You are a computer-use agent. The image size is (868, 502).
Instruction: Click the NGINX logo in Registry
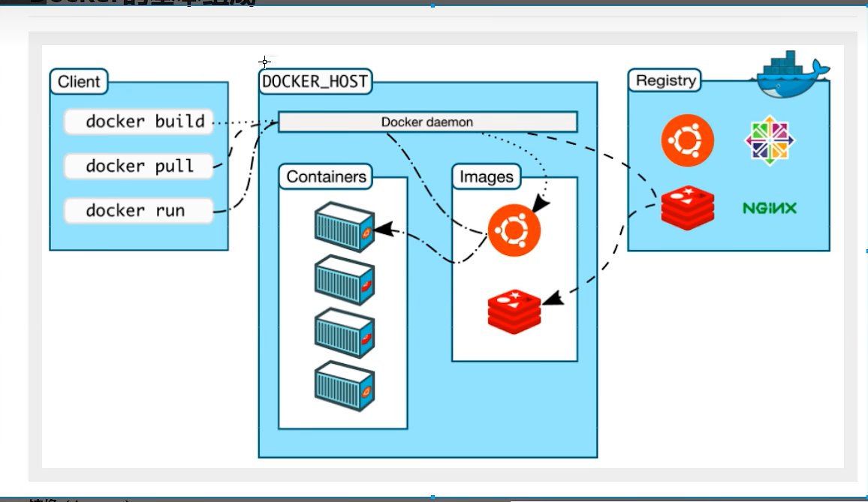pos(770,208)
